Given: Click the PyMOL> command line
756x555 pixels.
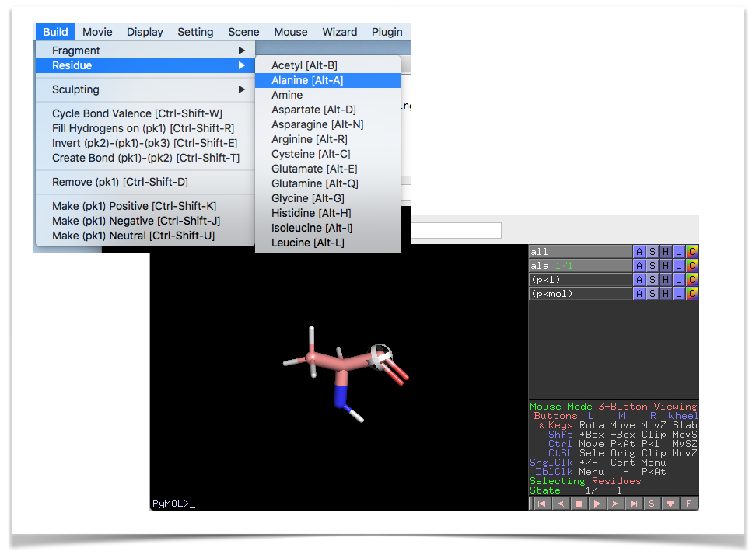Looking at the screenshot, I should point(339,504).
